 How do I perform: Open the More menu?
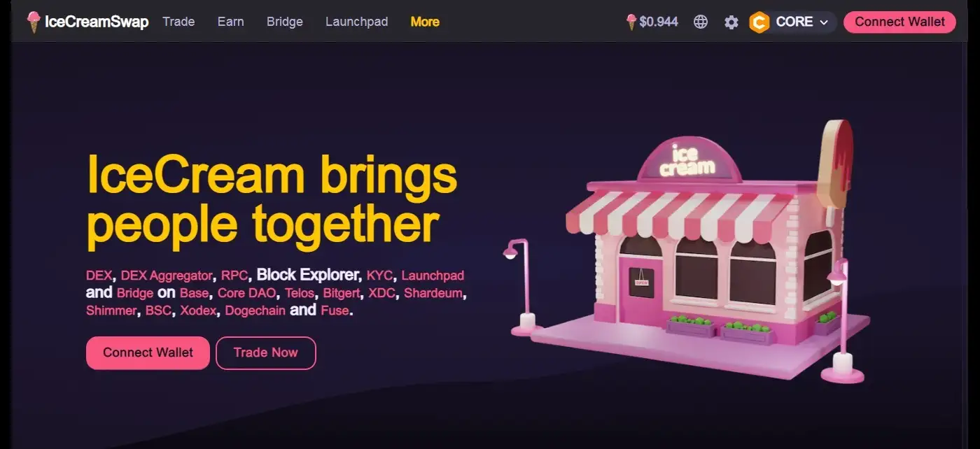[x=425, y=22]
